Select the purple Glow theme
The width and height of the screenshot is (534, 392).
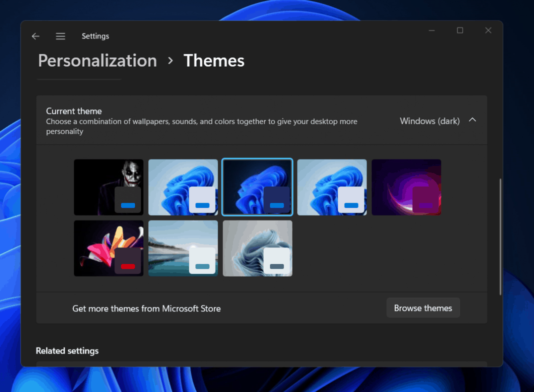(406, 187)
